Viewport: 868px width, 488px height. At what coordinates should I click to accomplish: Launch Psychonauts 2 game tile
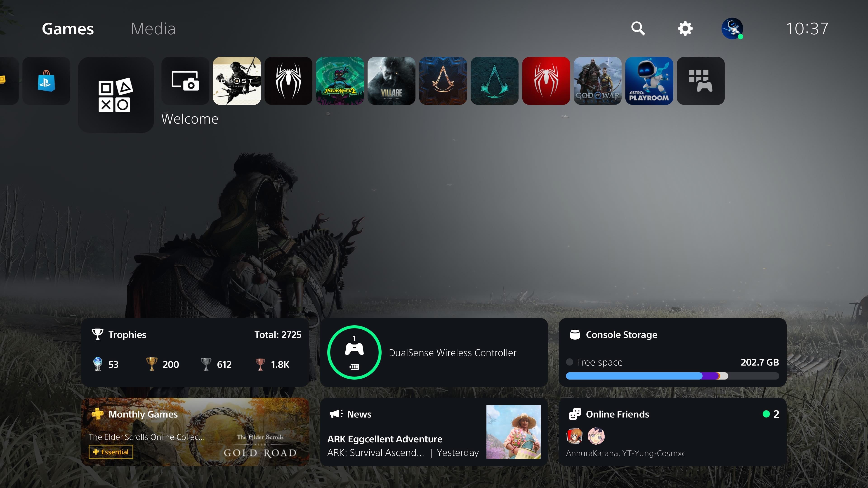[340, 81]
